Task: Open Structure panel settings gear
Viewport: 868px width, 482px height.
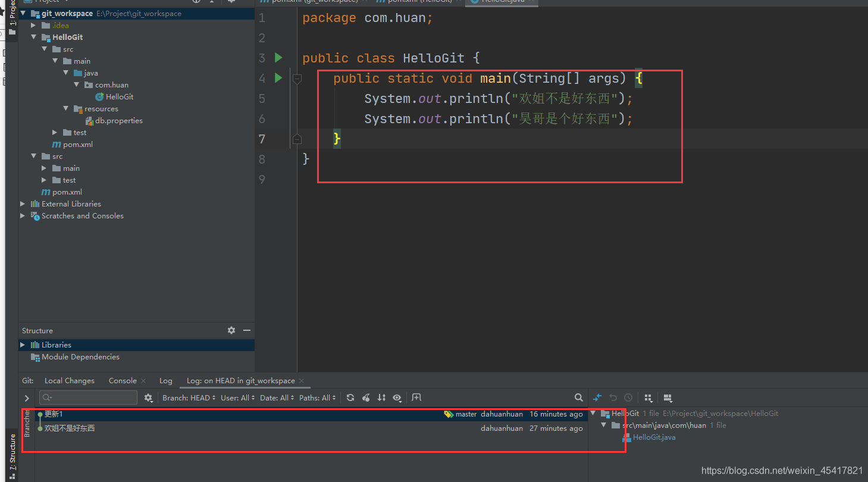Action: pyautogui.click(x=231, y=330)
